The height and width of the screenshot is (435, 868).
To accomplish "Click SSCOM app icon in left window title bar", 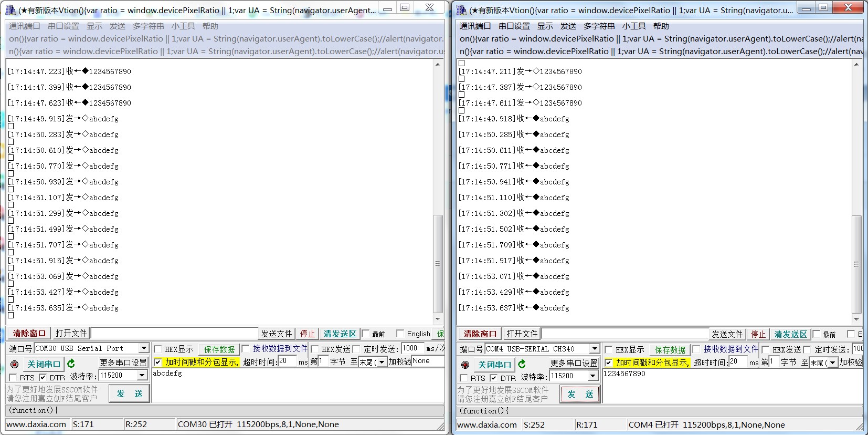I will coord(10,9).
